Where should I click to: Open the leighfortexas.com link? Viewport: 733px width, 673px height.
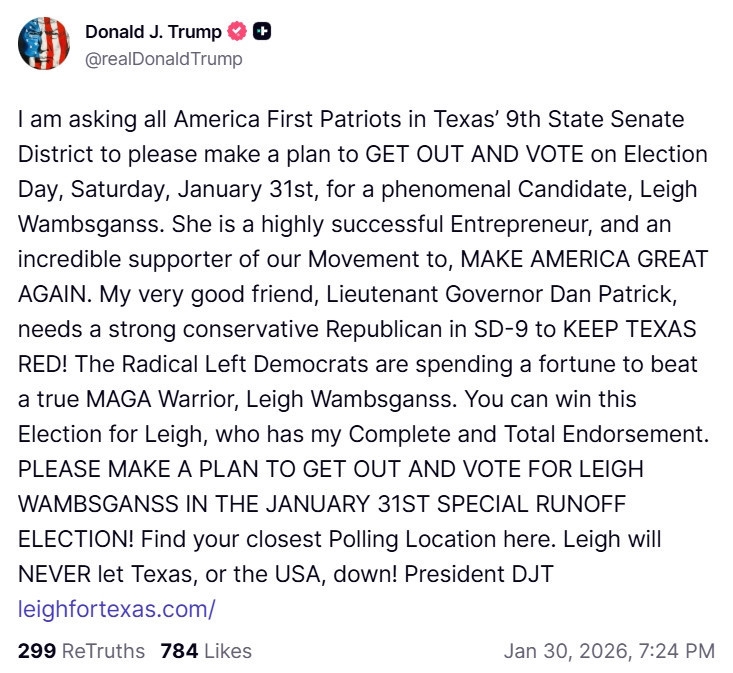point(117,607)
